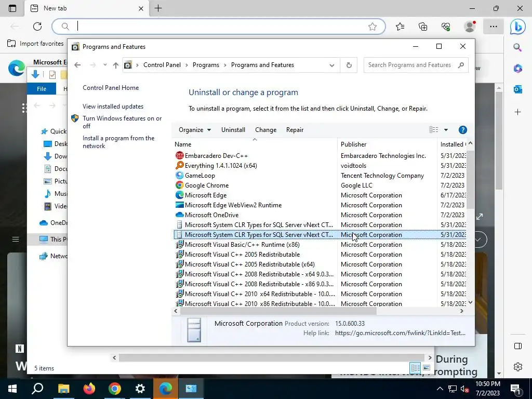Viewport: 532px width, 399px height.
Task: Go up one level using the up arrow
Action: pyautogui.click(x=116, y=65)
